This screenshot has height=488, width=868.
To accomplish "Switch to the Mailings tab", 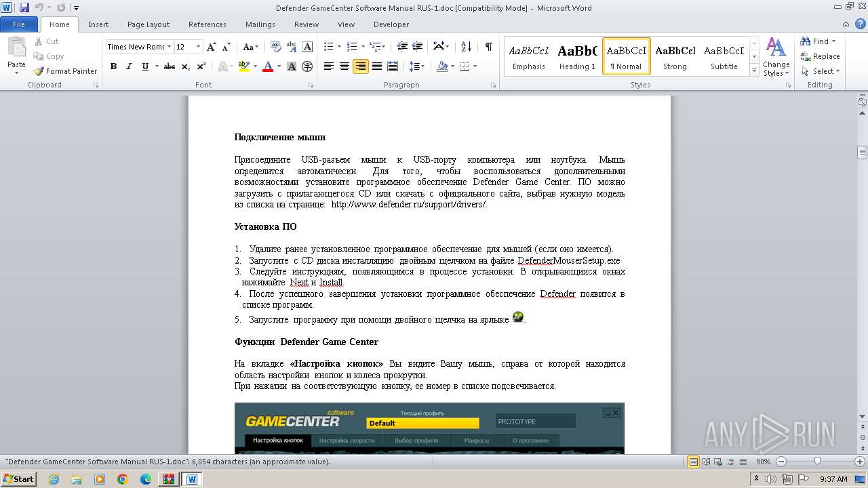I will click(x=260, y=24).
